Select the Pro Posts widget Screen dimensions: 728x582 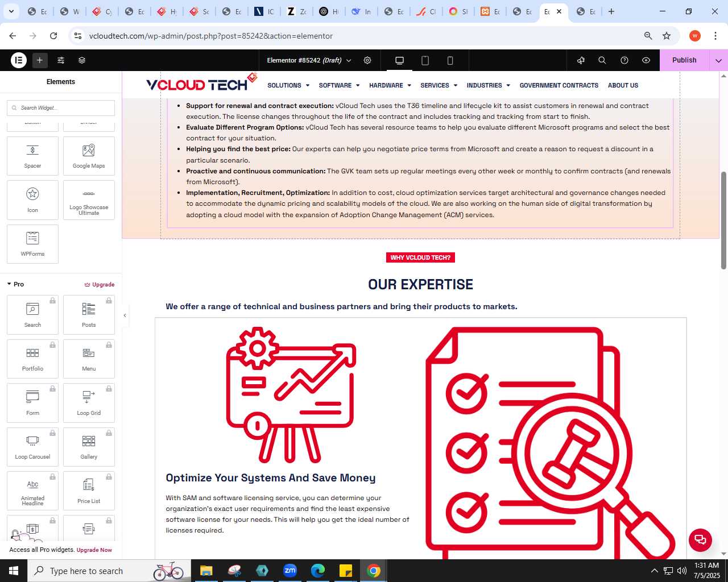(89, 315)
